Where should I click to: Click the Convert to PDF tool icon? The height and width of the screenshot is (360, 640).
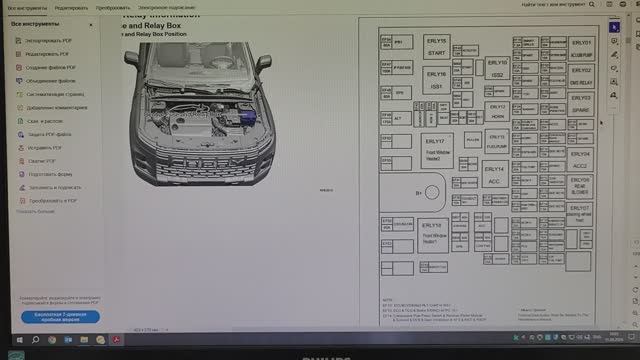pos(23,201)
